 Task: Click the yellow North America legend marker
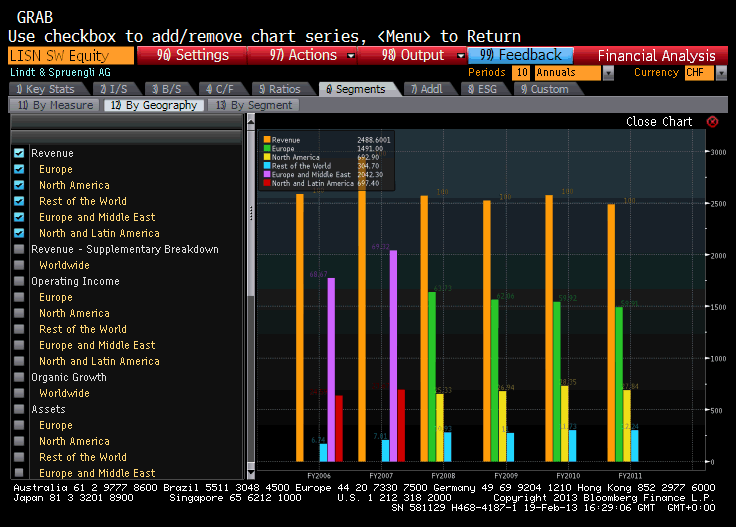point(267,158)
